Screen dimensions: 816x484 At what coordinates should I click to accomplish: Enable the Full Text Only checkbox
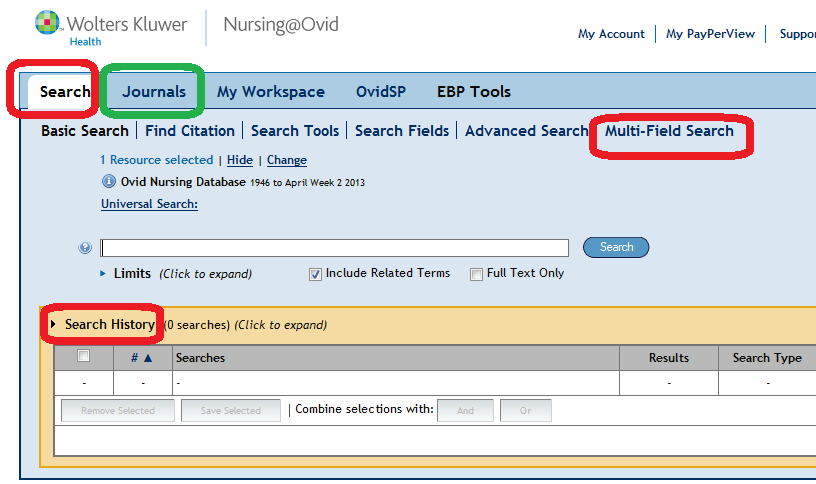click(476, 274)
